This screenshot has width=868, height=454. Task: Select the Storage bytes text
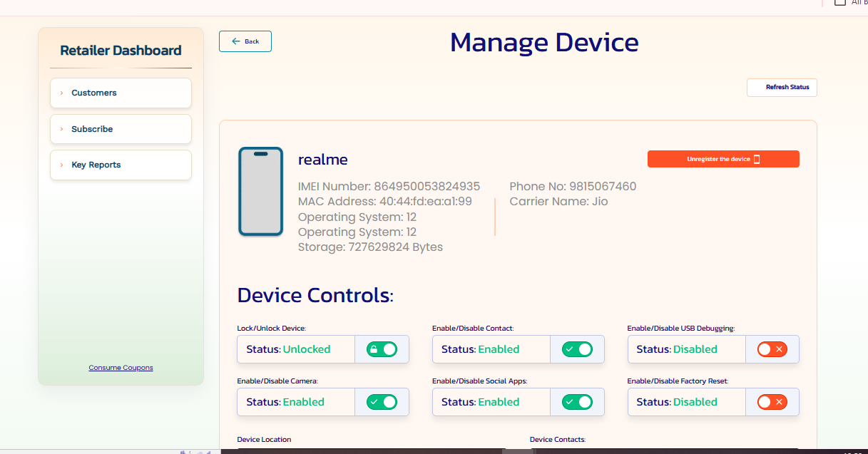[x=370, y=247]
